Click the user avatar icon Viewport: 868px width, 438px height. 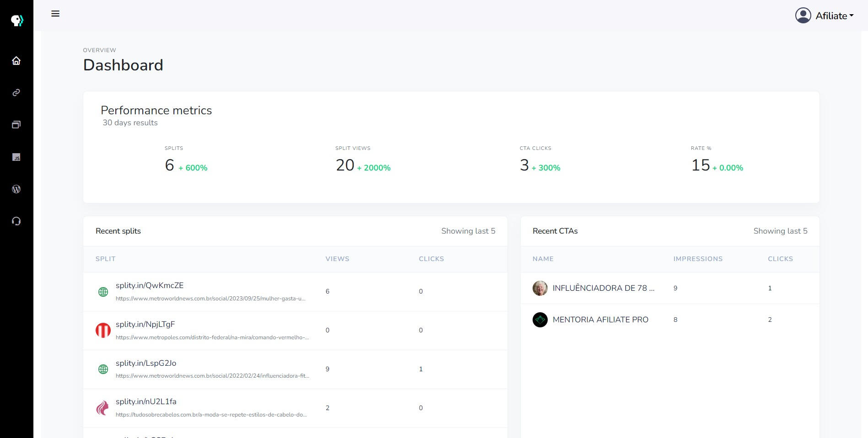pos(803,16)
